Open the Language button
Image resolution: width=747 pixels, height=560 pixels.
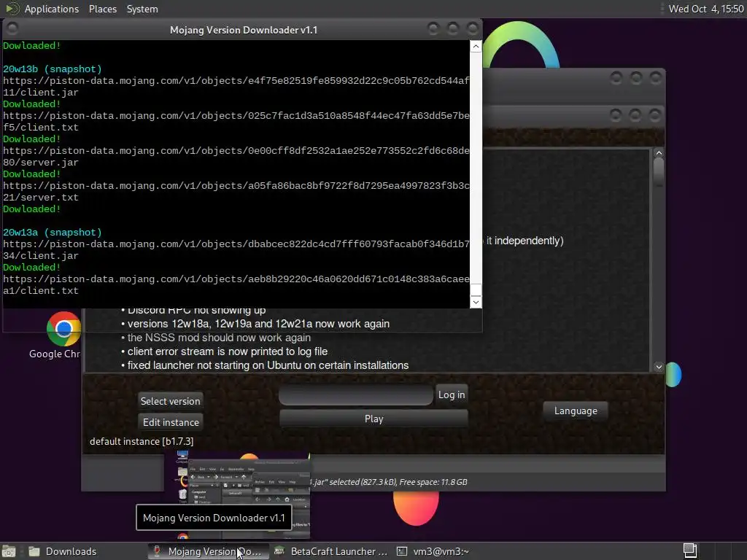pos(575,411)
